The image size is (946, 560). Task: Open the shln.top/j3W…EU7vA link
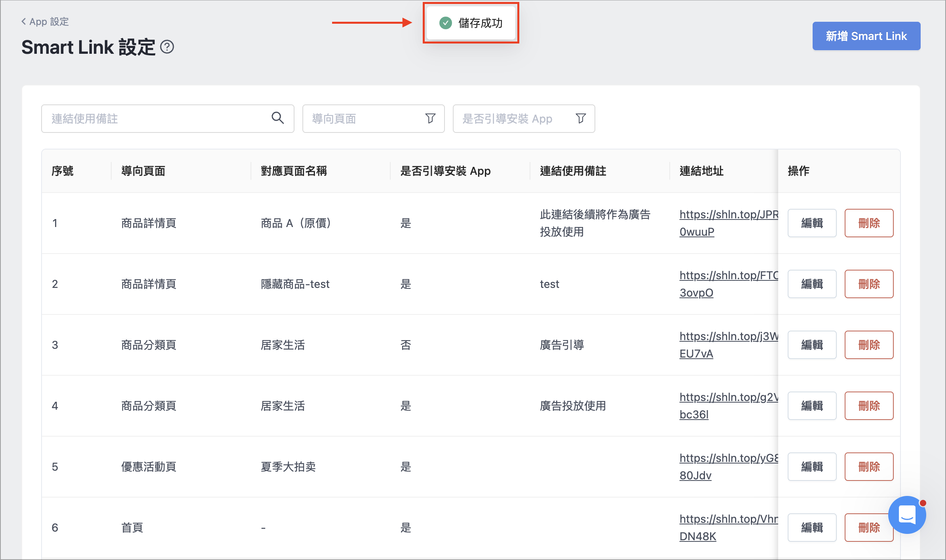point(728,345)
